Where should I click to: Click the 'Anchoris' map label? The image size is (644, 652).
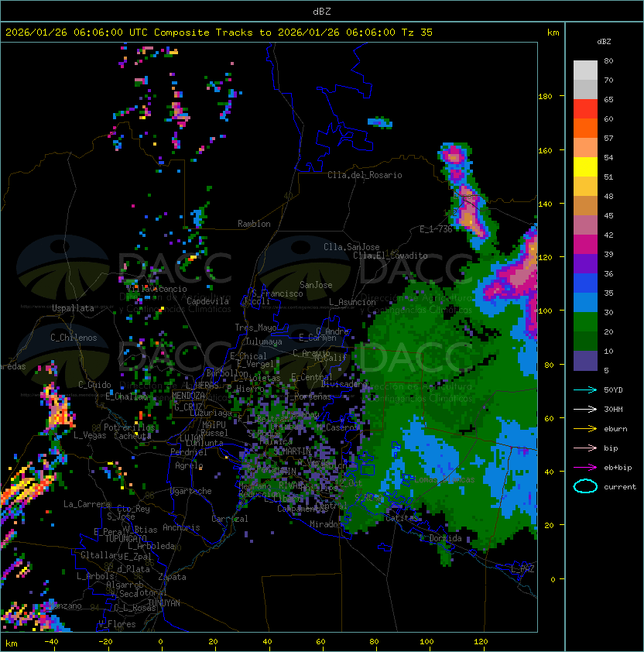point(181,527)
